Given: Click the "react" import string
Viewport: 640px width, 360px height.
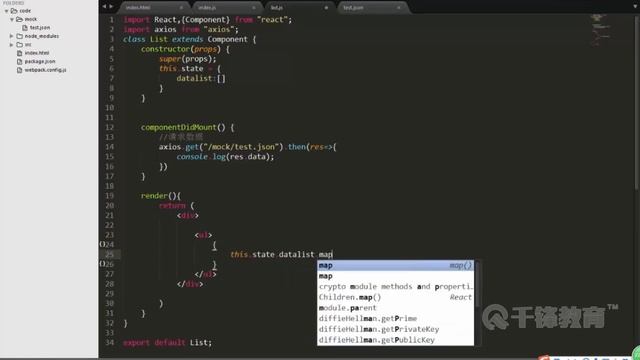Looking at the screenshot, I should click(x=272, y=20).
